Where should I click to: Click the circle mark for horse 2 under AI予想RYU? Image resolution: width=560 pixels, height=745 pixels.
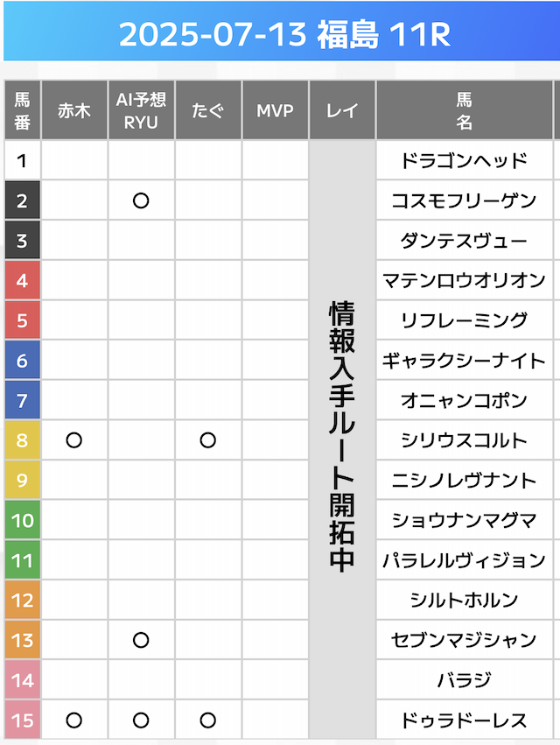coord(141,200)
